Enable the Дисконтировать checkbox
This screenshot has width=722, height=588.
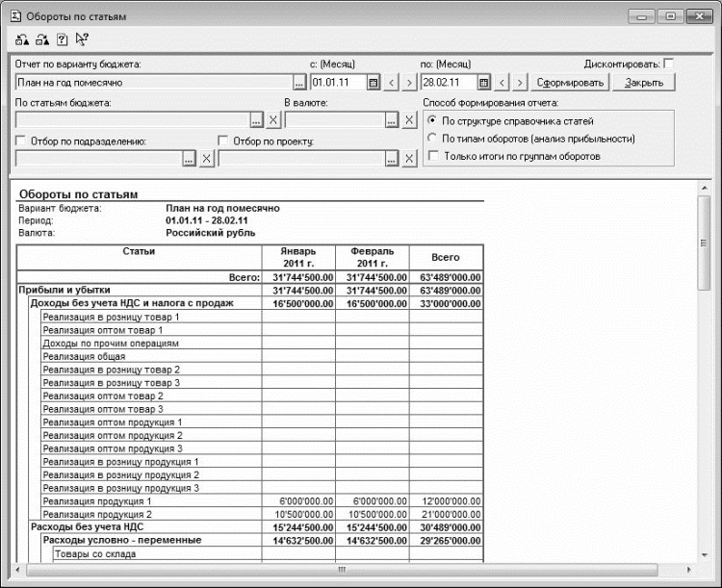click(x=669, y=64)
